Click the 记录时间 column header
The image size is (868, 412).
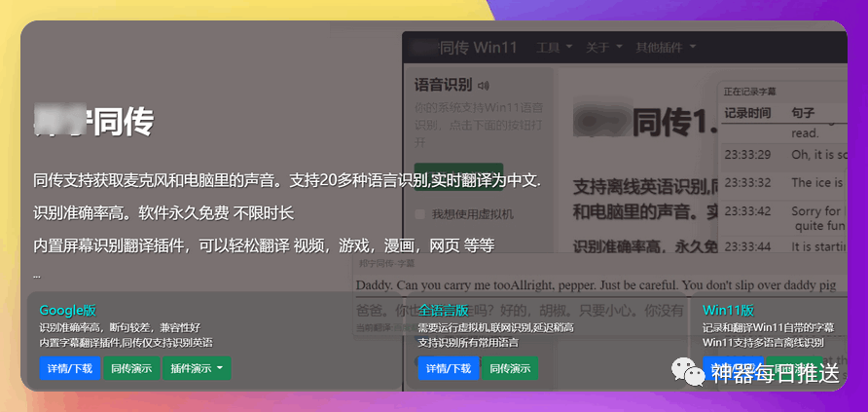747,113
